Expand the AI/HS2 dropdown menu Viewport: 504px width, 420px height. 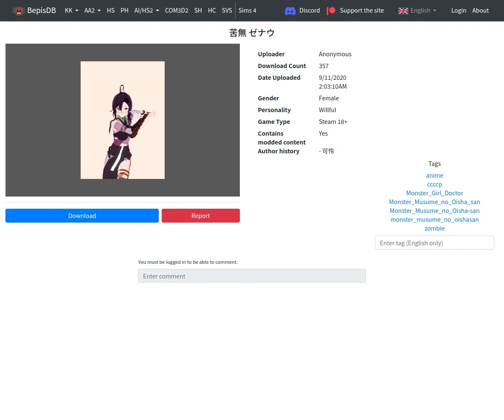coord(147,10)
